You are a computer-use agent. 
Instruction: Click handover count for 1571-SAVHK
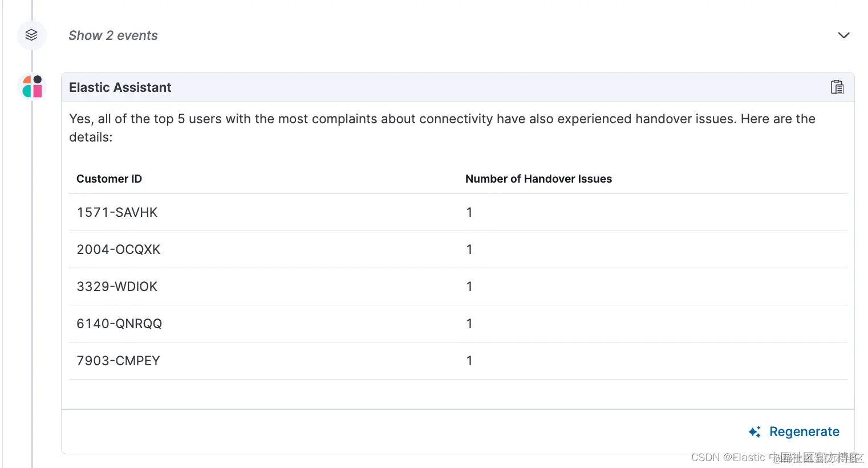(469, 212)
